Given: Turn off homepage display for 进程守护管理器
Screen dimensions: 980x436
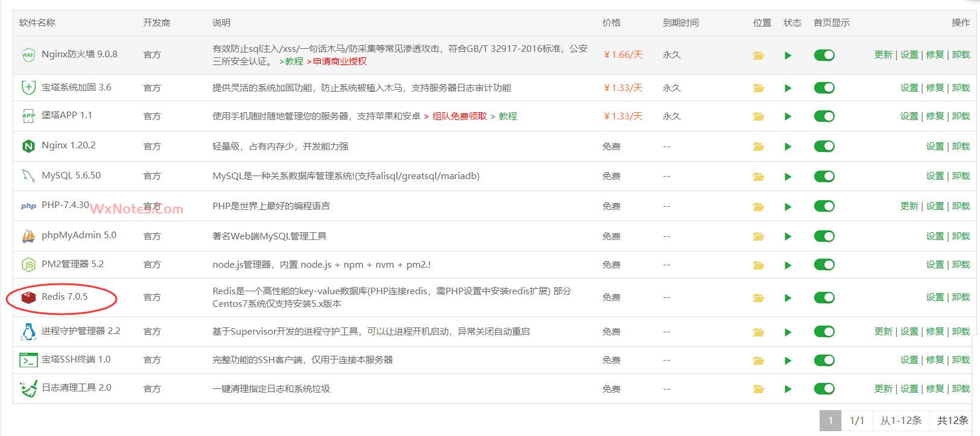Looking at the screenshot, I should click(824, 332).
